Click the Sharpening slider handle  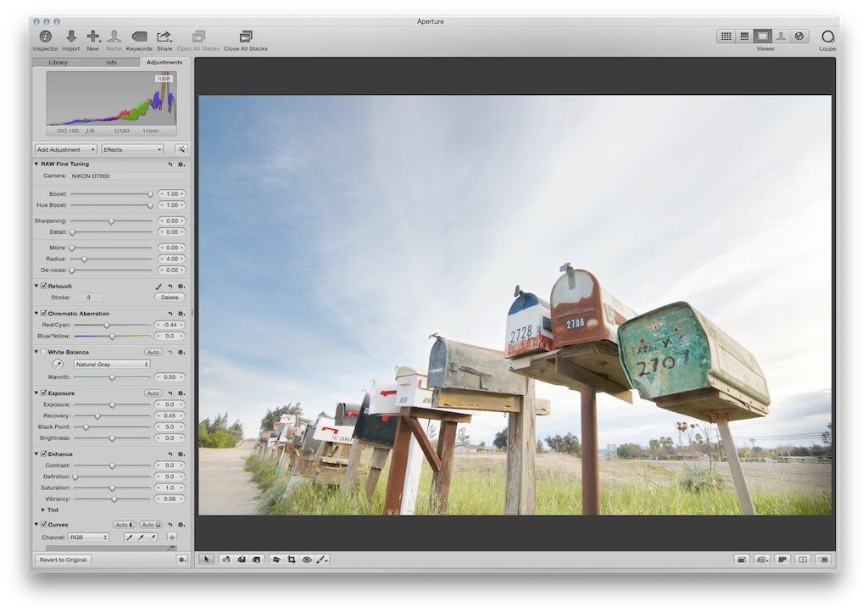click(x=111, y=221)
